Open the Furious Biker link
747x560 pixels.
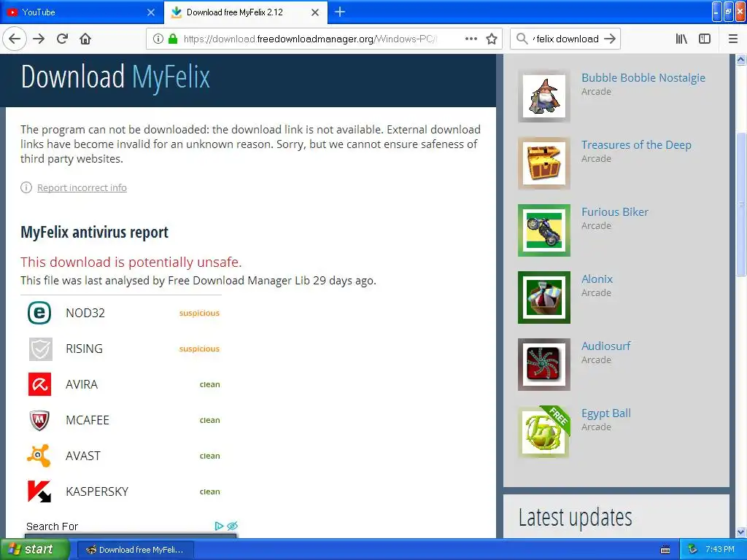pyautogui.click(x=614, y=212)
